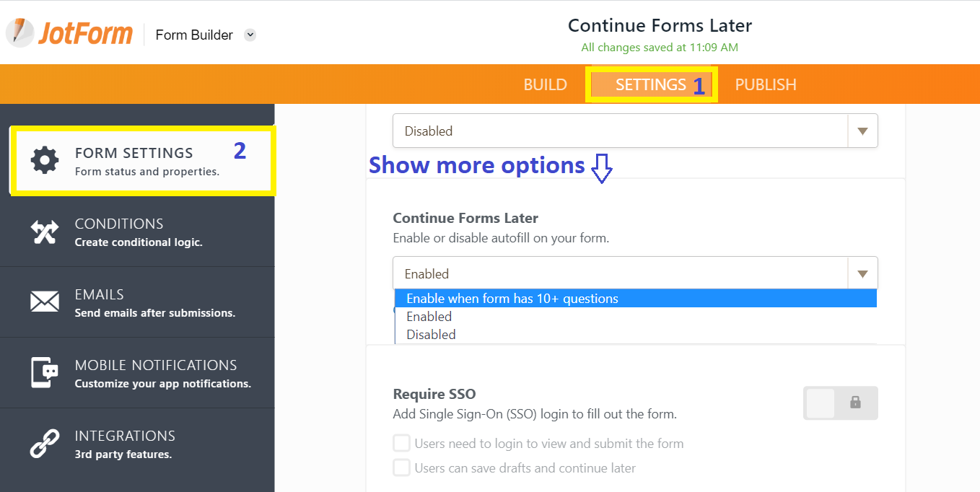Click the Mobile Notifications phone icon
Viewport: 980px width, 492px height.
click(45, 372)
